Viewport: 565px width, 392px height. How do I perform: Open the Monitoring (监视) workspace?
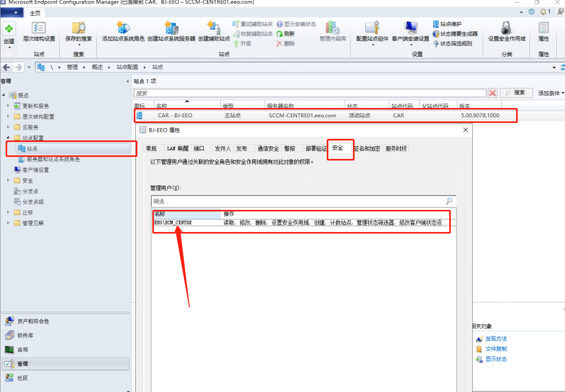coord(65,349)
